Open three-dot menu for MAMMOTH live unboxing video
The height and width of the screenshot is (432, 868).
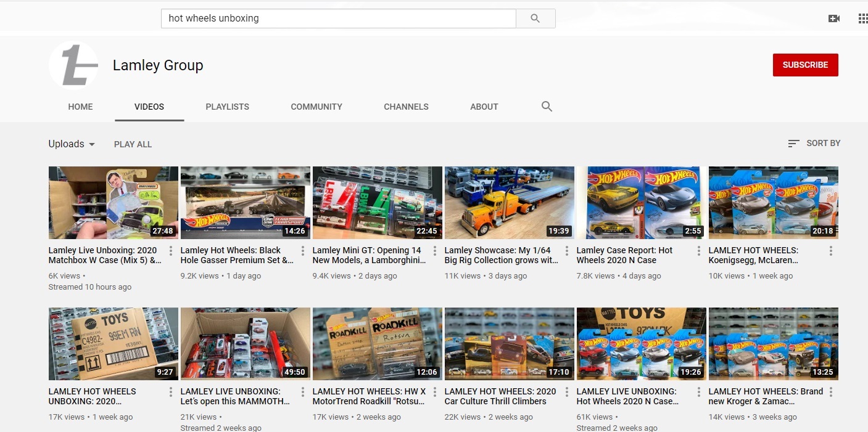(x=303, y=392)
